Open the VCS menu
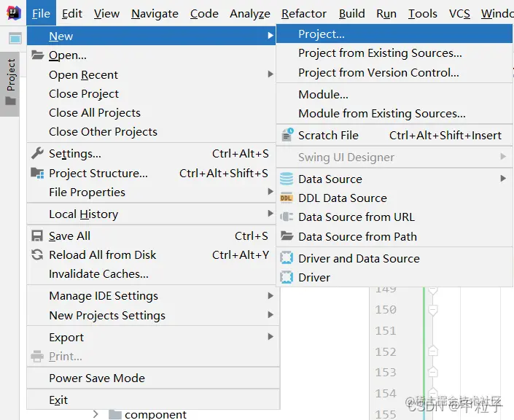The image size is (514, 420). (x=459, y=13)
